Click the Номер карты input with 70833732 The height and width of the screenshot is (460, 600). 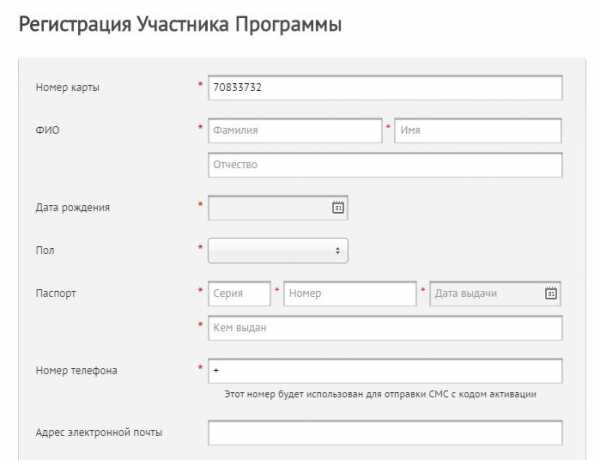pos(385,88)
